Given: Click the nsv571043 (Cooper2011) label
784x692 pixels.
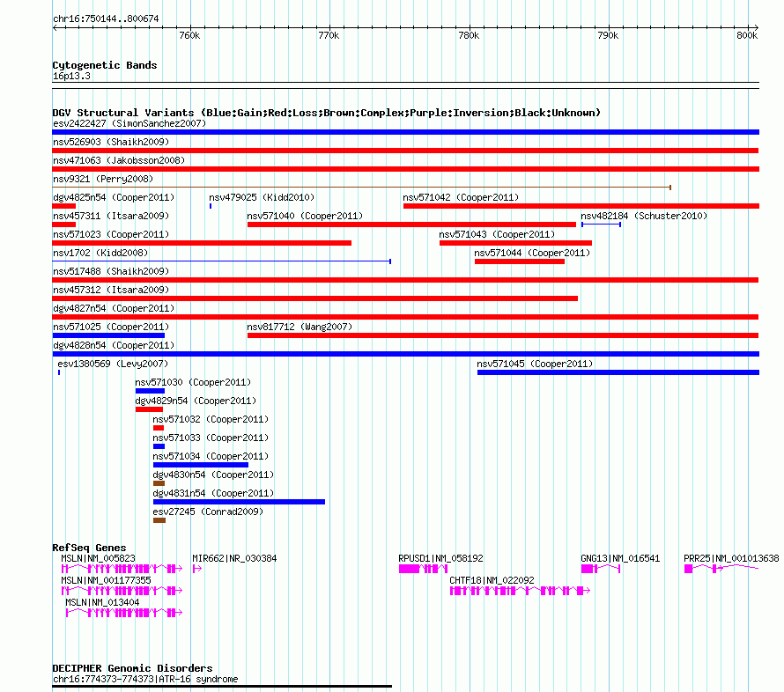Looking at the screenshot, I should pos(497,234).
